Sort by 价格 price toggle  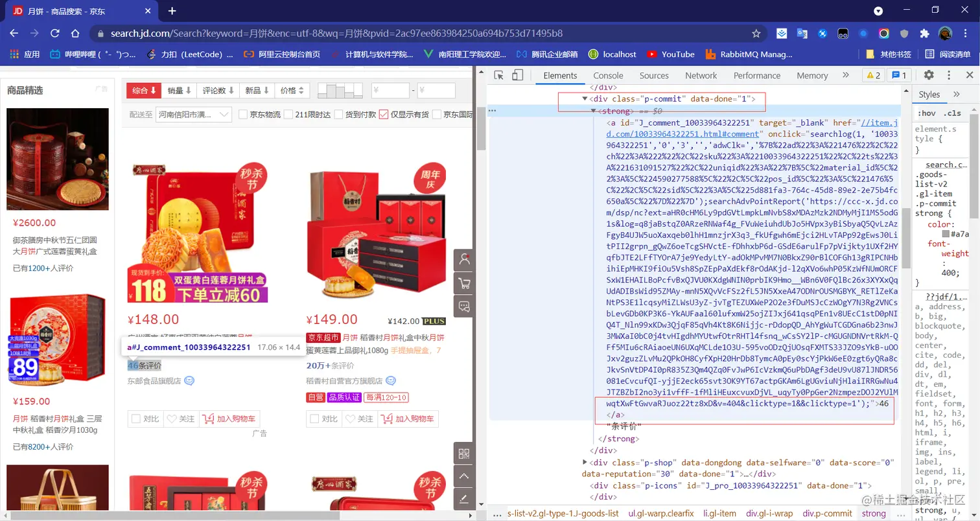coord(292,91)
